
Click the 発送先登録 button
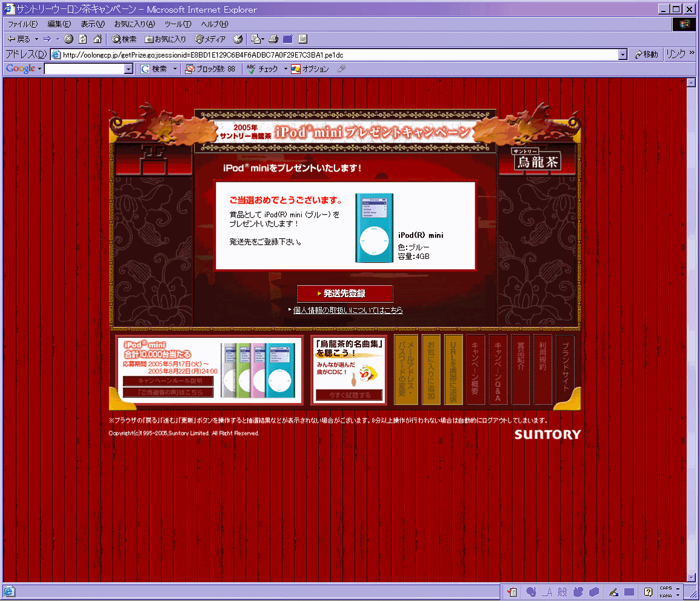[x=345, y=294]
